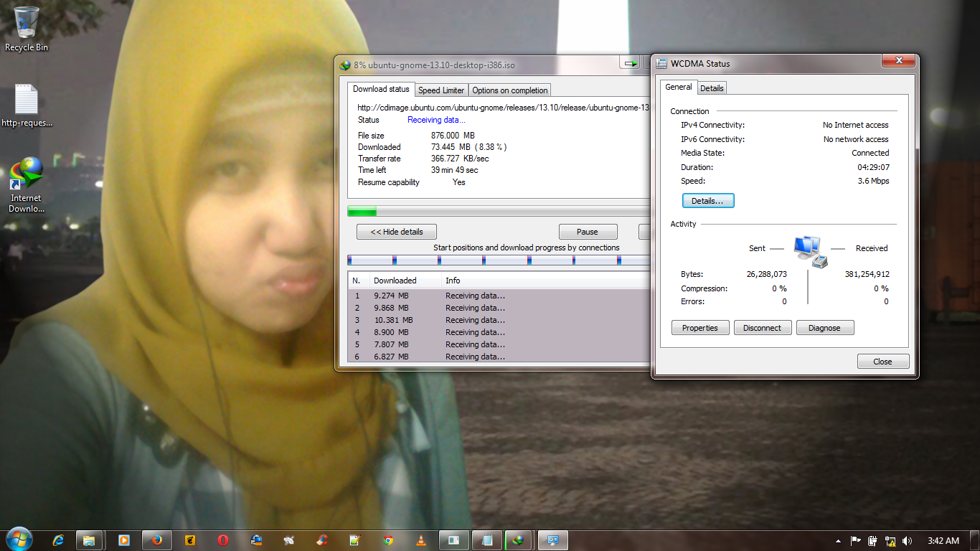This screenshot has height=551, width=980.
Task: Open the volume speaker tray icon
Action: (x=908, y=541)
